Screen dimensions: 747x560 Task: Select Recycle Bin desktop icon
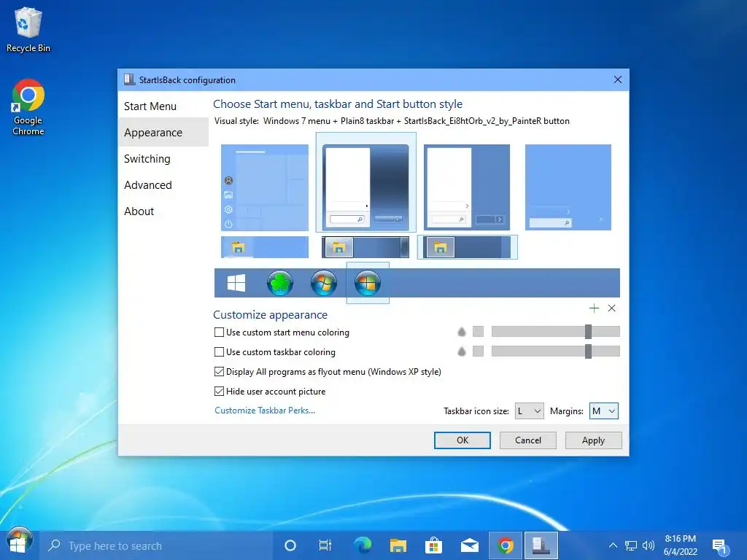tap(28, 30)
